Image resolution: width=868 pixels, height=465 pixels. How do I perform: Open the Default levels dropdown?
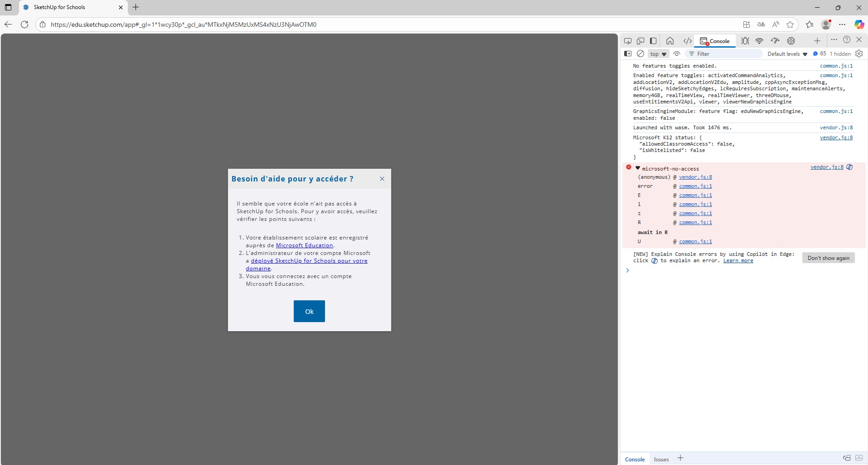tap(787, 54)
